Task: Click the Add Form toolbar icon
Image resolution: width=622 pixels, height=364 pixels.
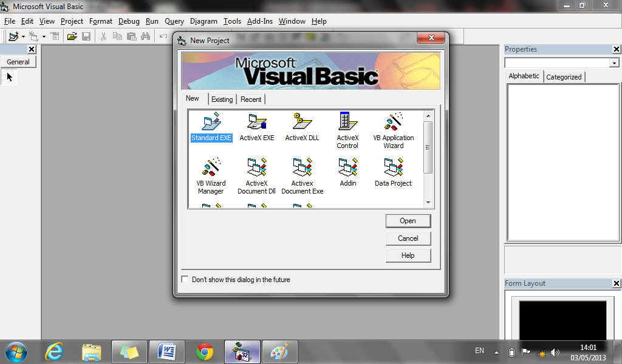Action: [x=34, y=36]
